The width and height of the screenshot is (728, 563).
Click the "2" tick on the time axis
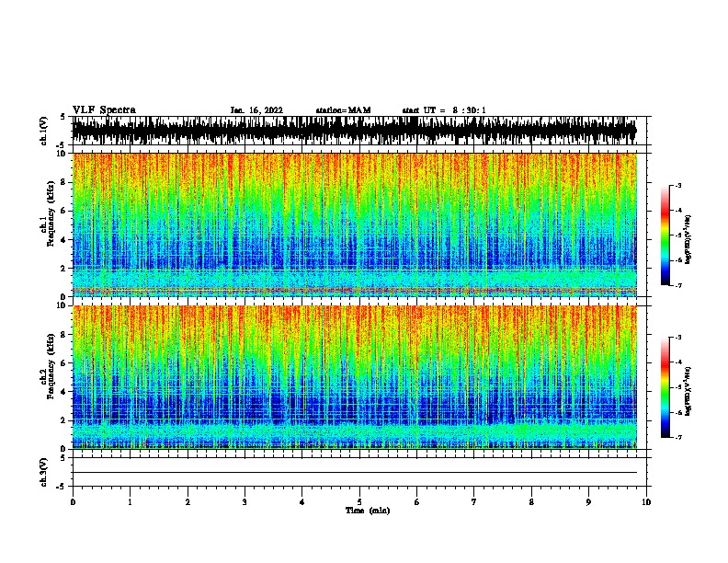188,502
